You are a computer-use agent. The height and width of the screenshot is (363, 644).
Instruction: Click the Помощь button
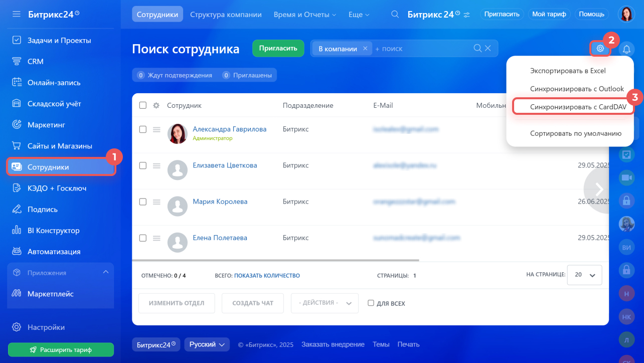(592, 14)
